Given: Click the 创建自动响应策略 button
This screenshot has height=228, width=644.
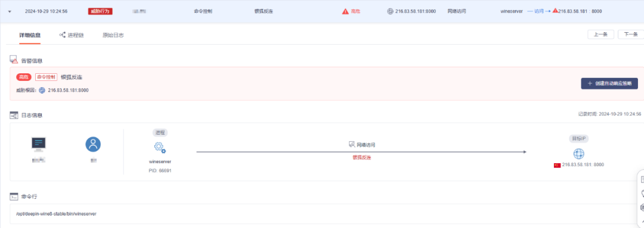Looking at the screenshot, I should point(609,83).
